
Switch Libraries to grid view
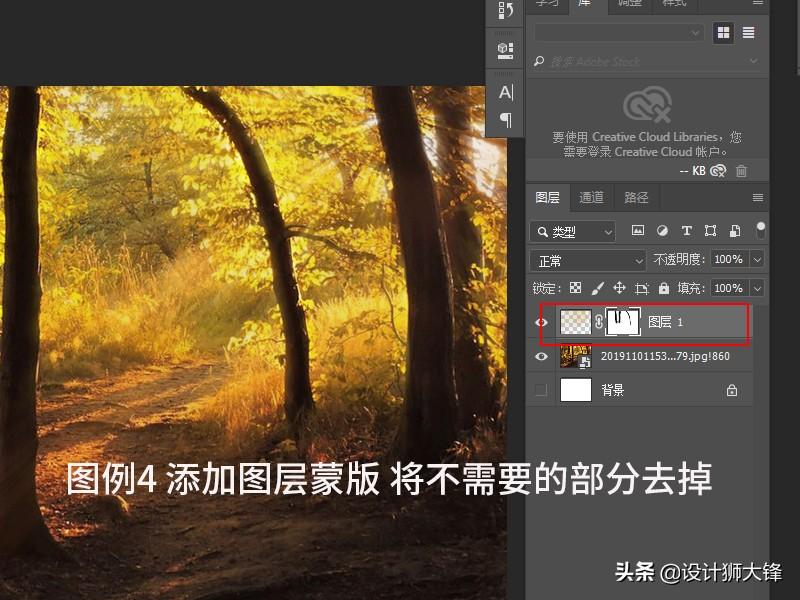click(x=723, y=33)
